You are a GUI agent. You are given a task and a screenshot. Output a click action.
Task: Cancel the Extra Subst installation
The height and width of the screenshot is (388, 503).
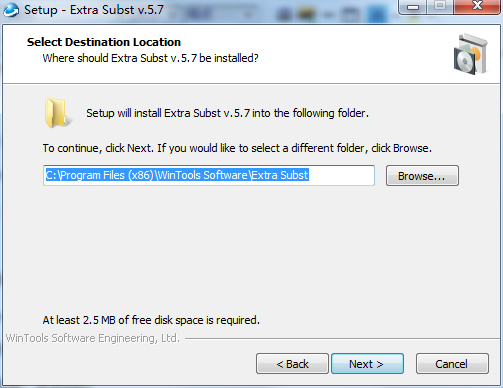pos(452,364)
